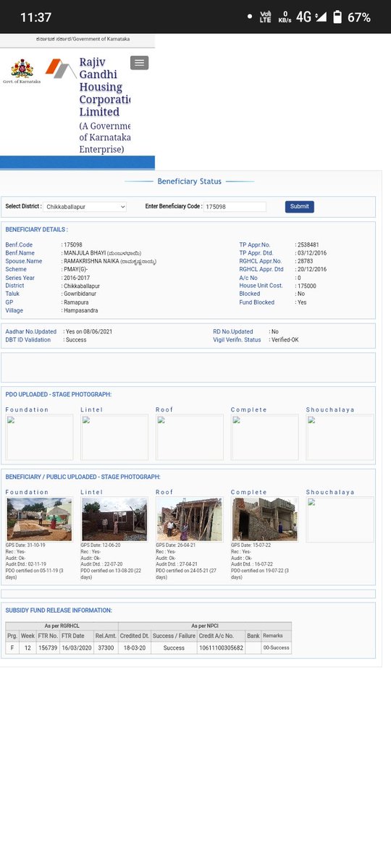Open the Select District dropdown
Viewport: 391px width, 868px height.
85,207
